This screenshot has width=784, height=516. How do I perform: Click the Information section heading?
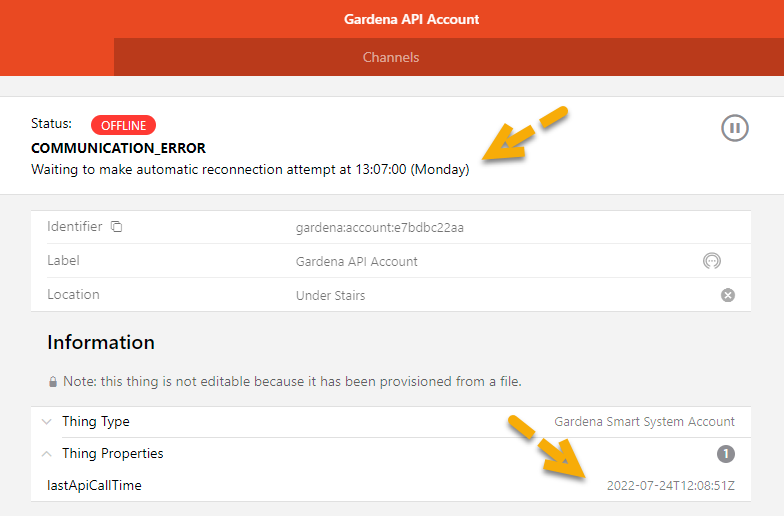pyautogui.click(x=101, y=342)
